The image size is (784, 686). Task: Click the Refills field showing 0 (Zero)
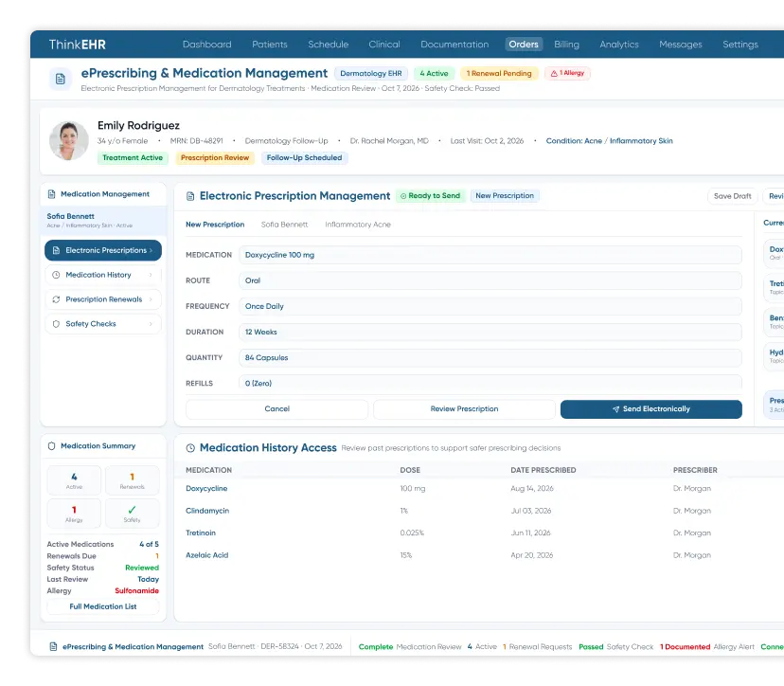coord(490,382)
